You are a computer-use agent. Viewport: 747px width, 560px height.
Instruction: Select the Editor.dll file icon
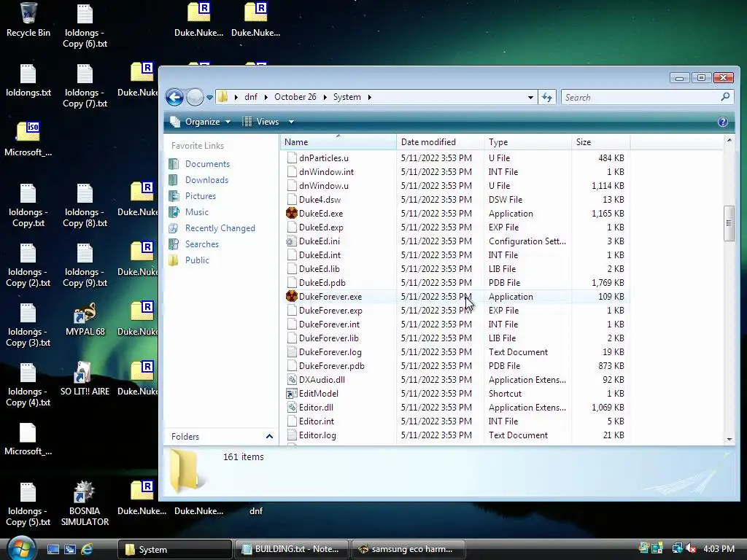292,407
